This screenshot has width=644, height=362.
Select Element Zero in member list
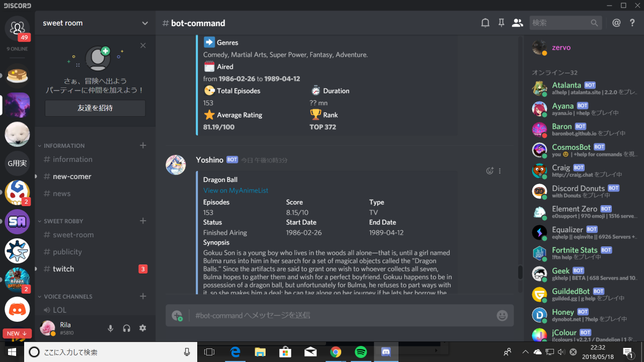point(584,212)
